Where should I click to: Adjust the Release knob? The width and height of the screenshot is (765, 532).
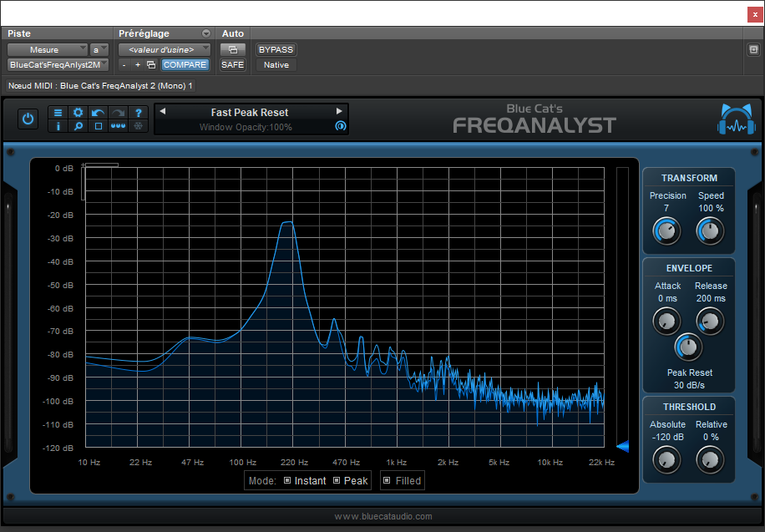pos(710,322)
